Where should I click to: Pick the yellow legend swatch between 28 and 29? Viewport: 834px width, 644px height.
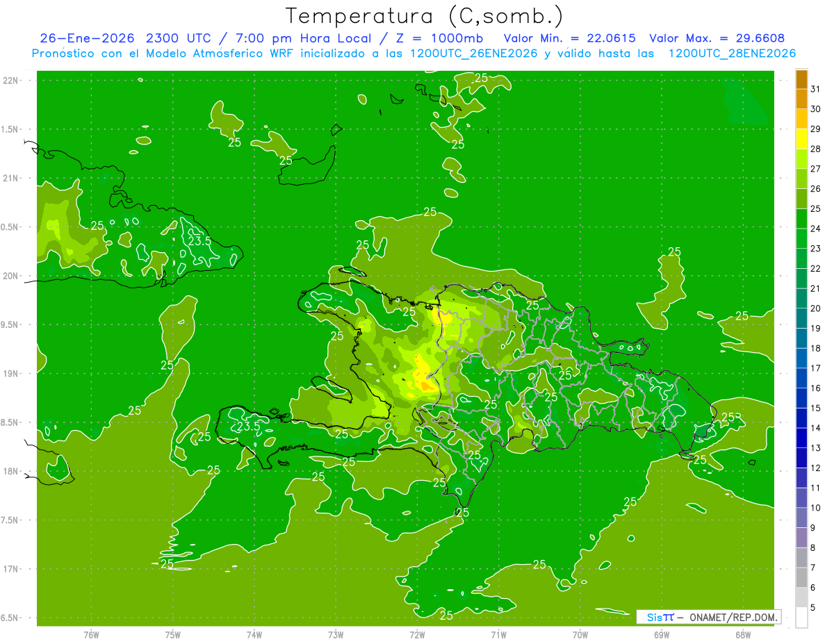click(x=801, y=139)
